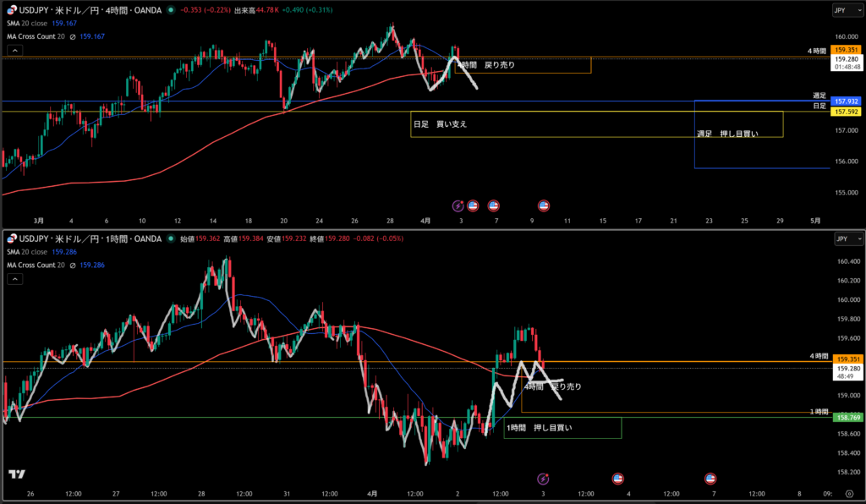
Task: Click the purple lightning event icon on bottom chart
Action: tap(545, 478)
